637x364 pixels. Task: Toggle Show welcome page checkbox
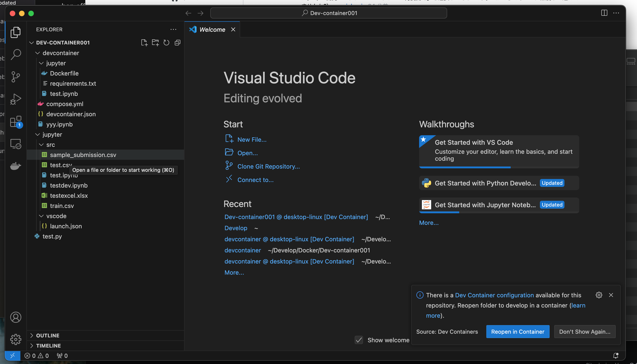(x=359, y=340)
